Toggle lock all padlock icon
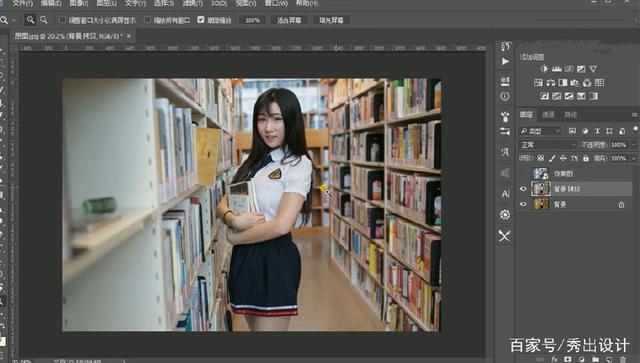640x363 pixels. [x=586, y=158]
